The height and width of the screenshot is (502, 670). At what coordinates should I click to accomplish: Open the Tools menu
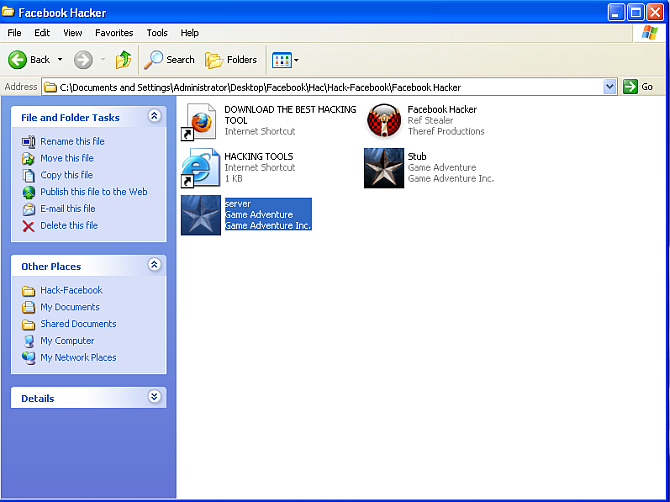(157, 33)
